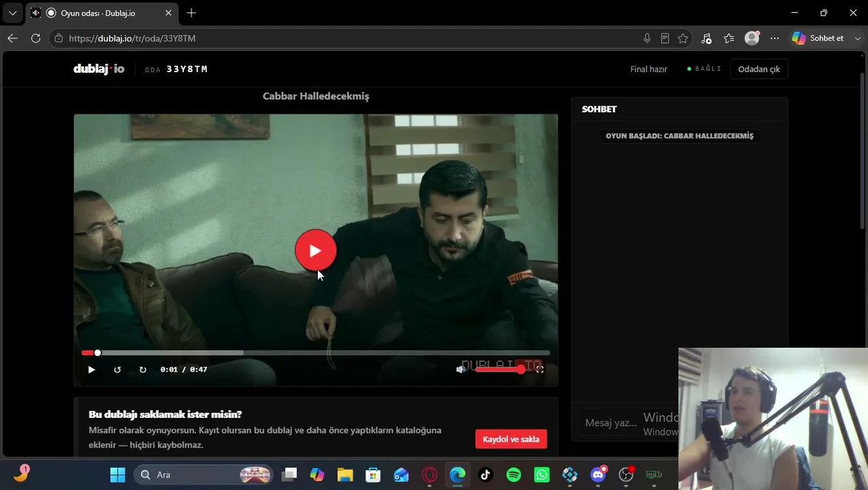
Task: Open a new browser tab
Action: pos(191,13)
